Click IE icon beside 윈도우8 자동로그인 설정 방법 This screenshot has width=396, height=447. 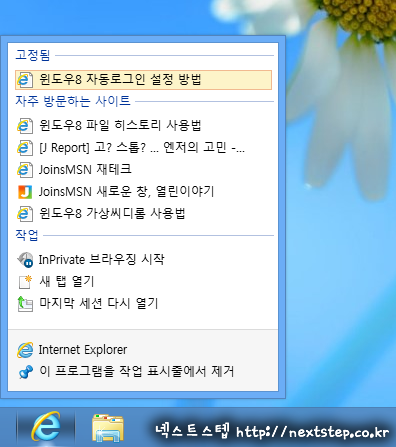pyautogui.click(x=25, y=80)
